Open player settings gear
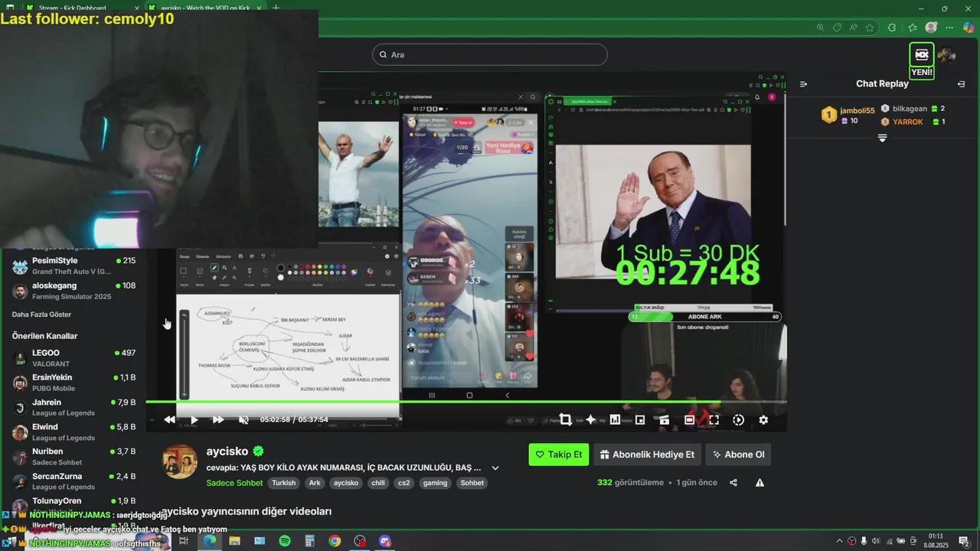 pyautogui.click(x=763, y=419)
